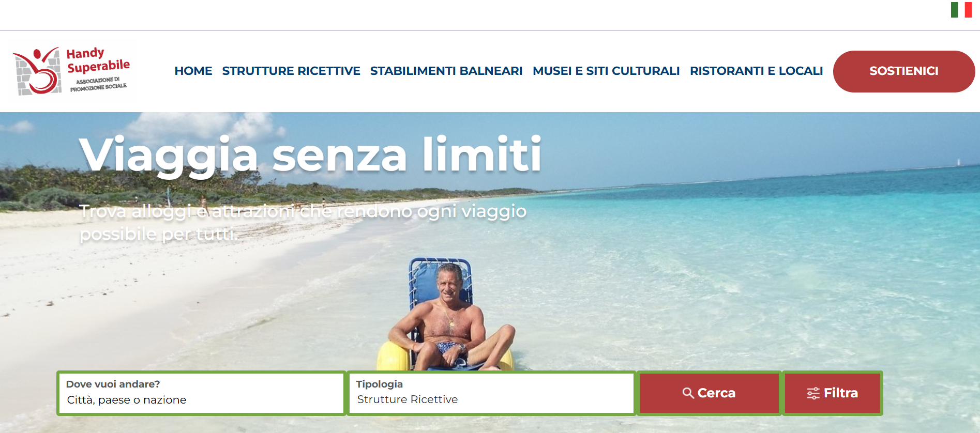Go to STRUTTURE RICETTIVE page
980x433 pixels.
[291, 71]
